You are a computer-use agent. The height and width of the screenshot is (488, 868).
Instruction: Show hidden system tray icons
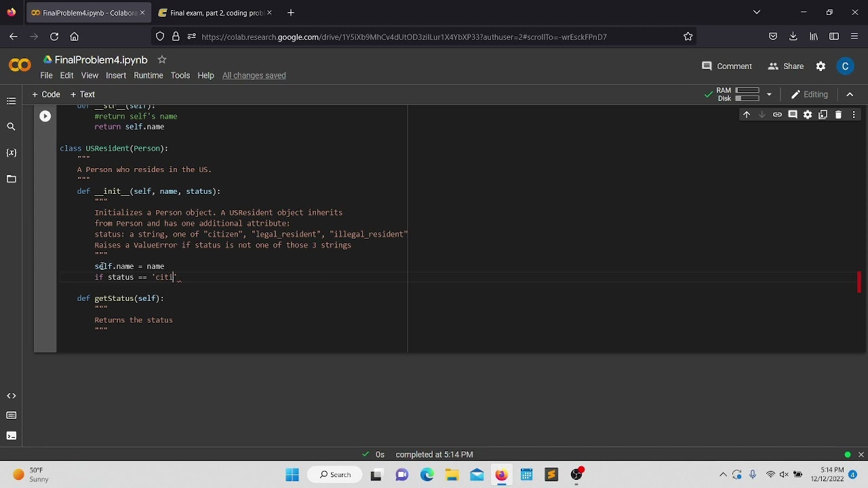[x=723, y=474]
